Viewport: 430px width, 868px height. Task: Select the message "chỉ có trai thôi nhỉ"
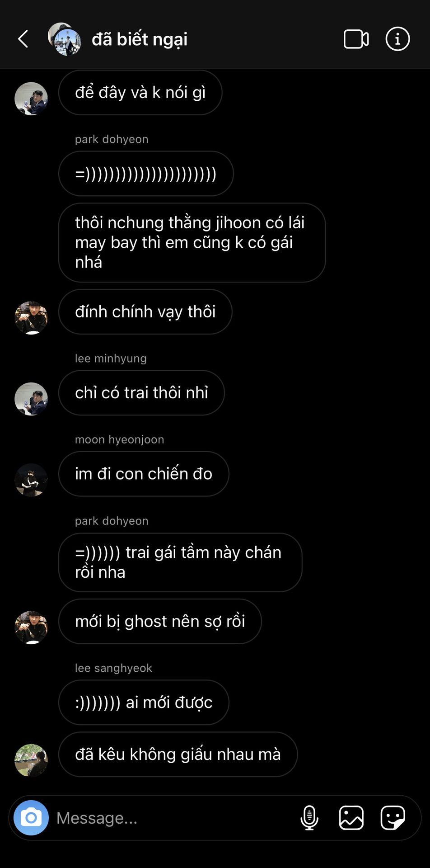[141, 392]
